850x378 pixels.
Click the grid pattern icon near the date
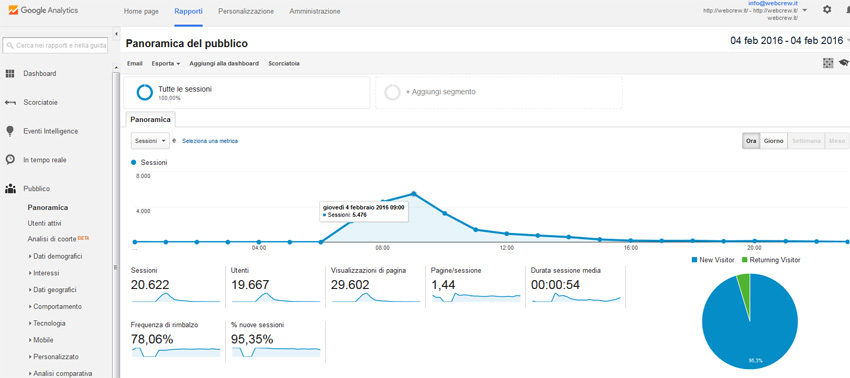click(x=828, y=63)
